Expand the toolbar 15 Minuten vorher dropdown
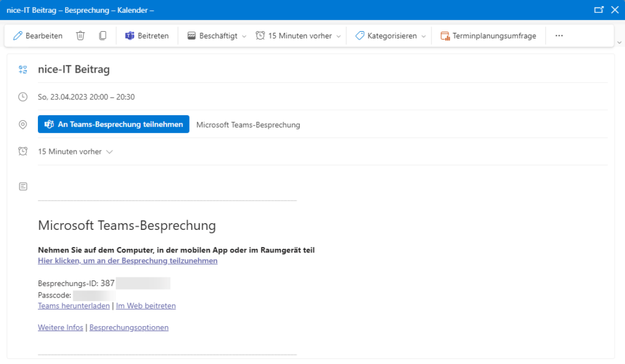625x364 pixels. 339,36
